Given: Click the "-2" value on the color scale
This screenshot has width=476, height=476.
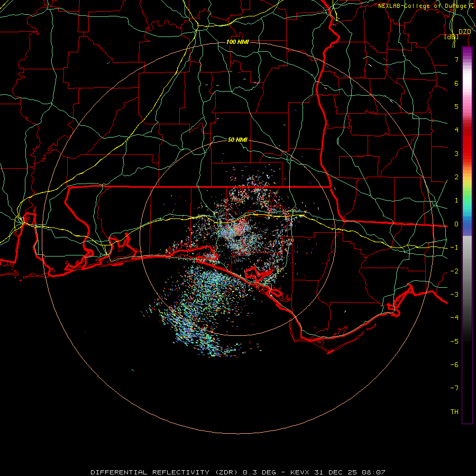Looking at the screenshot, I should point(454,271).
